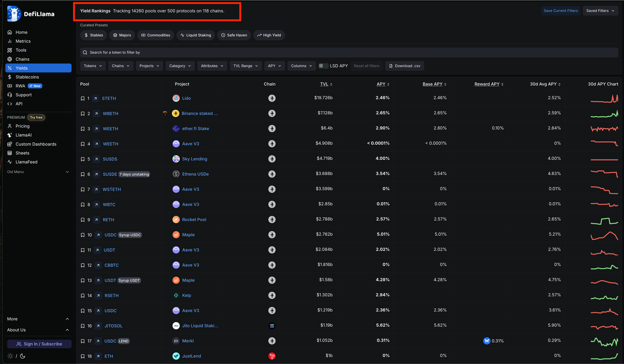Expand the Old Menu section
Image resolution: width=624 pixels, height=364 pixels.
pyautogui.click(x=38, y=172)
